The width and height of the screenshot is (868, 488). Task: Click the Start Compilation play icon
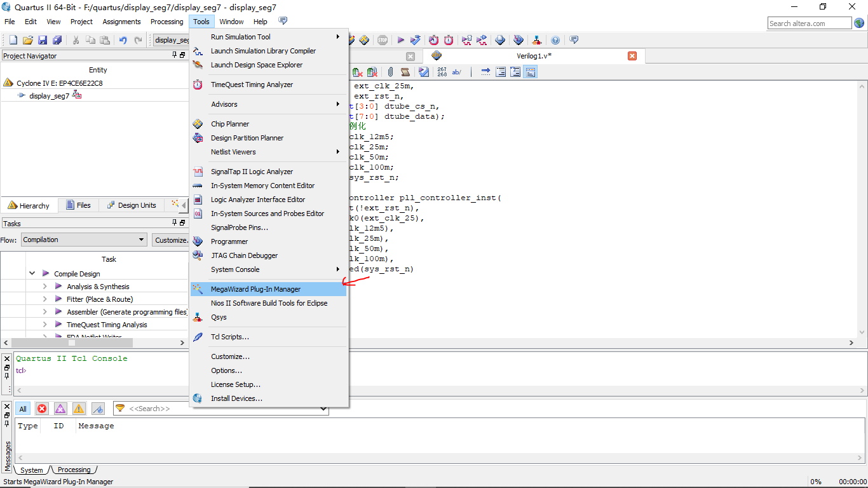point(401,40)
